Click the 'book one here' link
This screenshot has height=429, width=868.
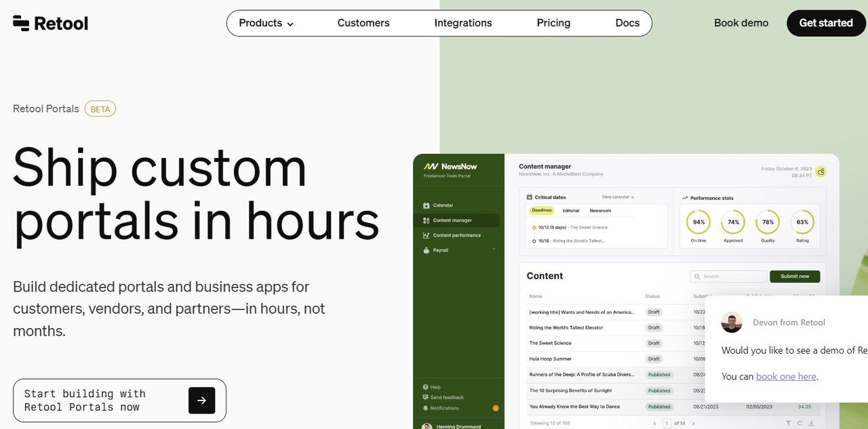point(786,376)
